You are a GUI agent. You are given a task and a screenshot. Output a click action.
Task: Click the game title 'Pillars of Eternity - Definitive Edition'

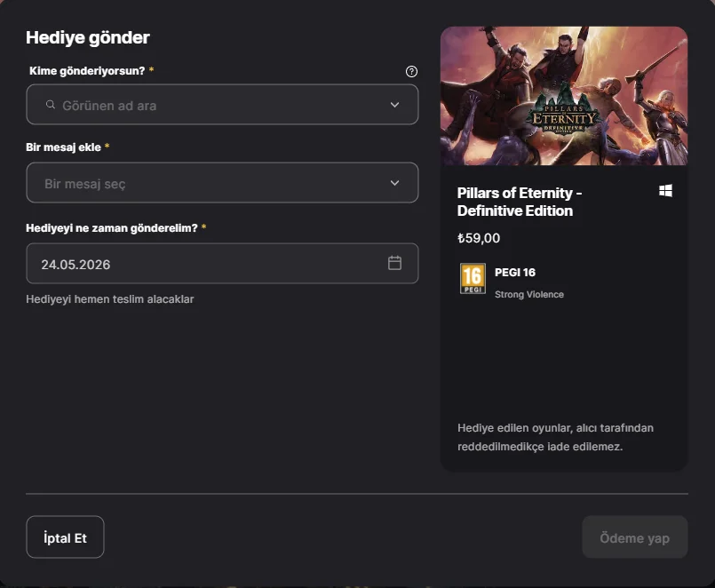520,202
